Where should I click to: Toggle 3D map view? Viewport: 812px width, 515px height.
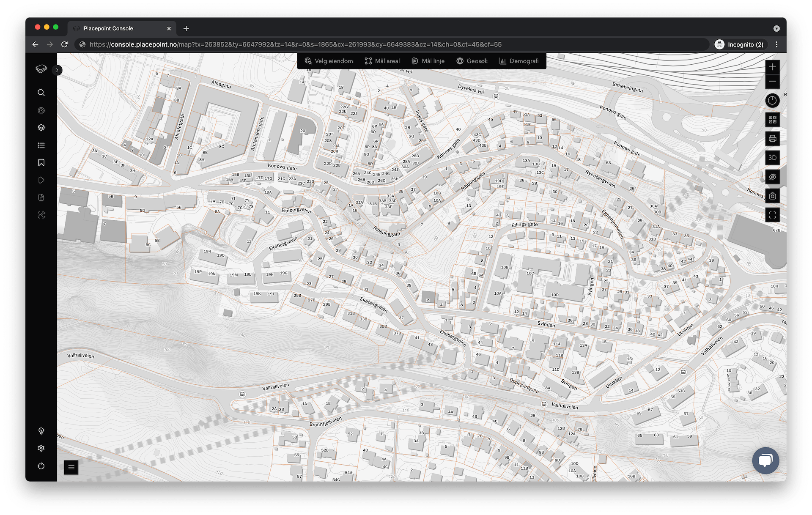(x=772, y=158)
